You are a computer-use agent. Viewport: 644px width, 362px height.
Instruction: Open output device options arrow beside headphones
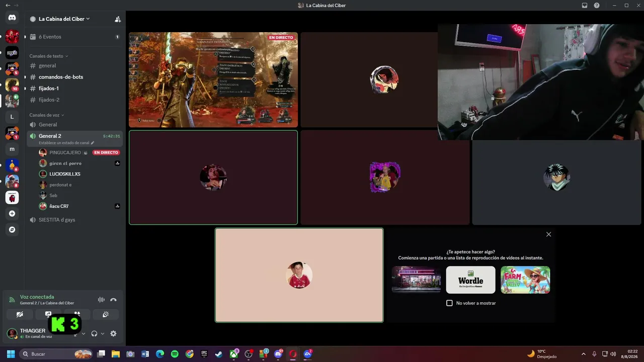point(103,333)
